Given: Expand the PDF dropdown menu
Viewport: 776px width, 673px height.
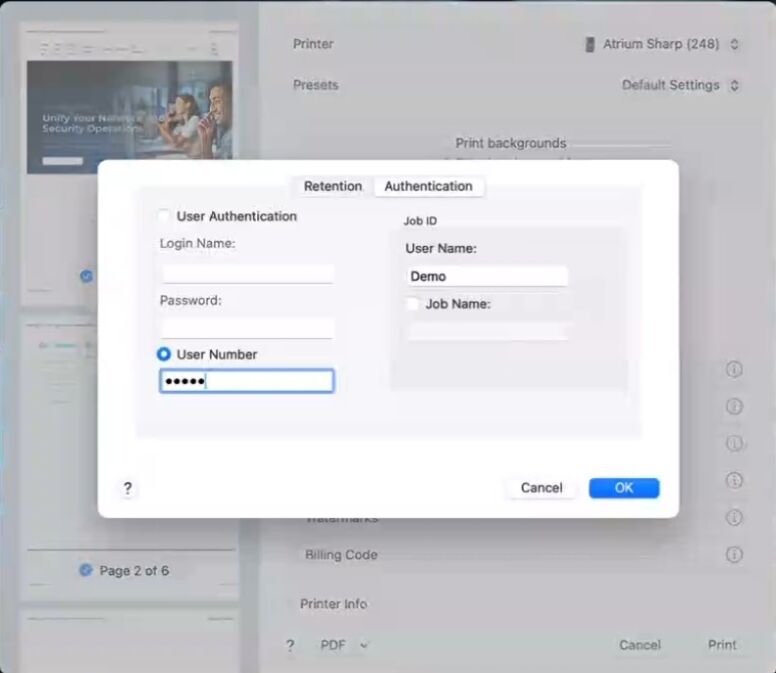Looking at the screenshot, I should click(x=344, y=645).
